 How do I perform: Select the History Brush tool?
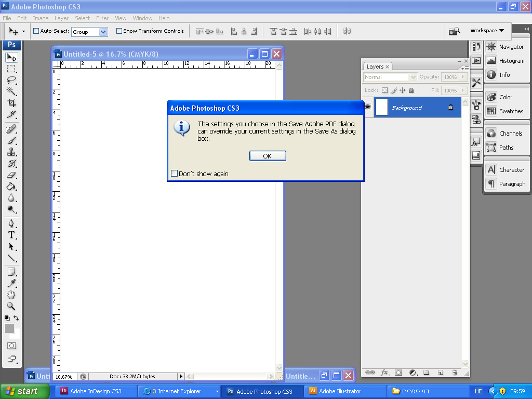pyautogui.click(x=11, y=164)
